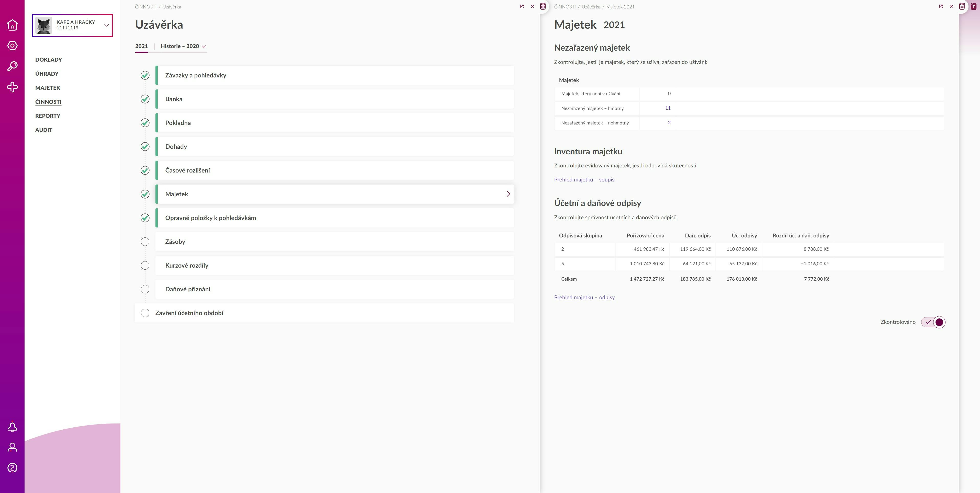Click the upward arrow icon top right
Viewport: 980px width, 493px height.
click(x=974, y=6)
